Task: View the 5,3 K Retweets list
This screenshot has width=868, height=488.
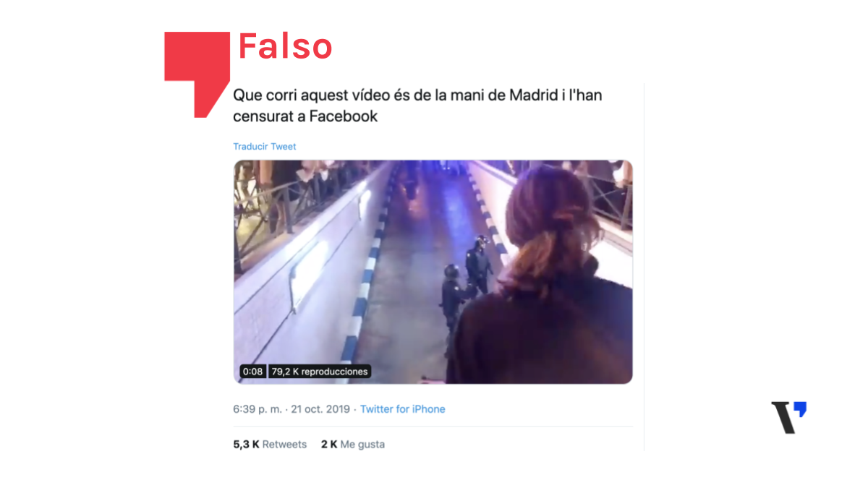Action: point(270,445)
